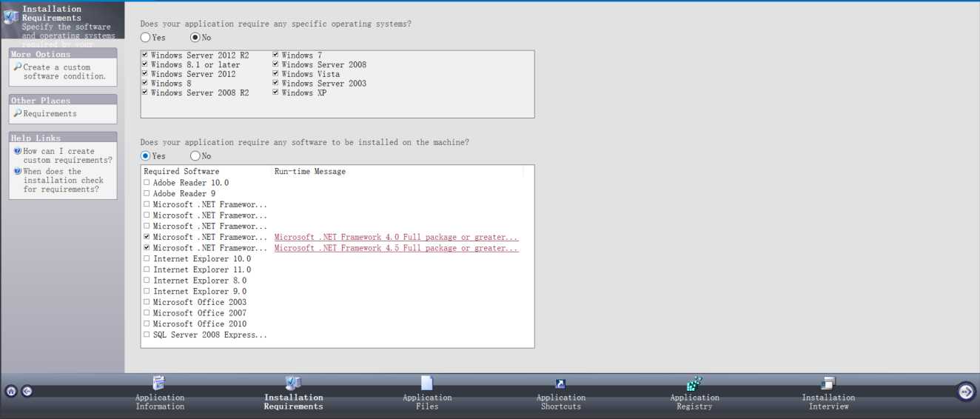Image resolution: width=980 pixels, height=419 pixels.
Task: Click the More Options panel header
Action: [63, 54]
